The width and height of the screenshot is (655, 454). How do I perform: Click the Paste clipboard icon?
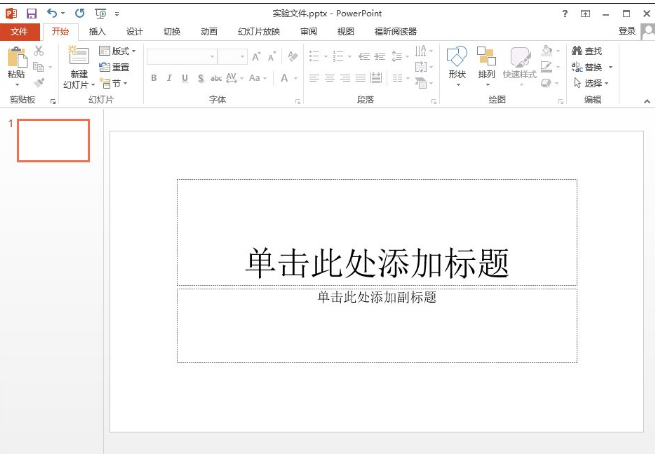point(16,58)
